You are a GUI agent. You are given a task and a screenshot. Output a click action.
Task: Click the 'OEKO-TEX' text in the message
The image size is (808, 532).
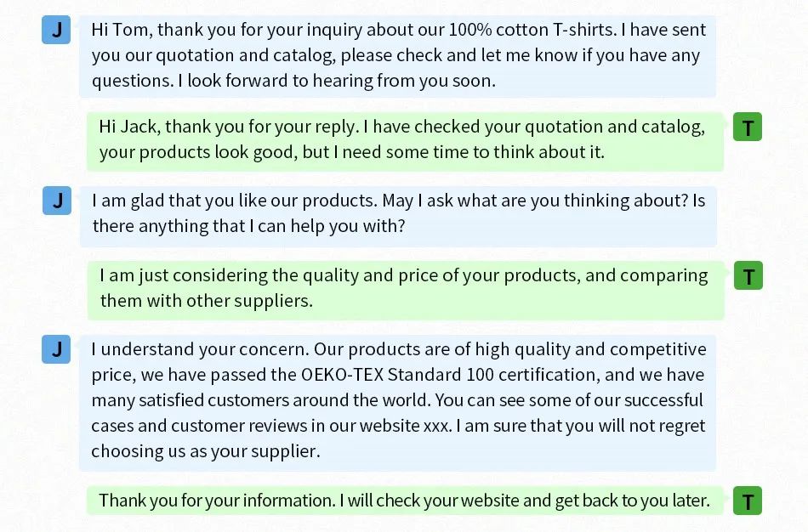click(x=342, y=375)
